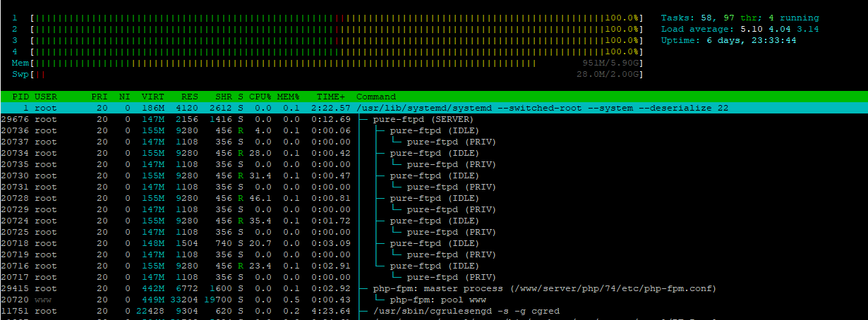This screenshot has height=320, width=868.
Task: Click the Swp swap meter bar
Action: tap(337, 74)
